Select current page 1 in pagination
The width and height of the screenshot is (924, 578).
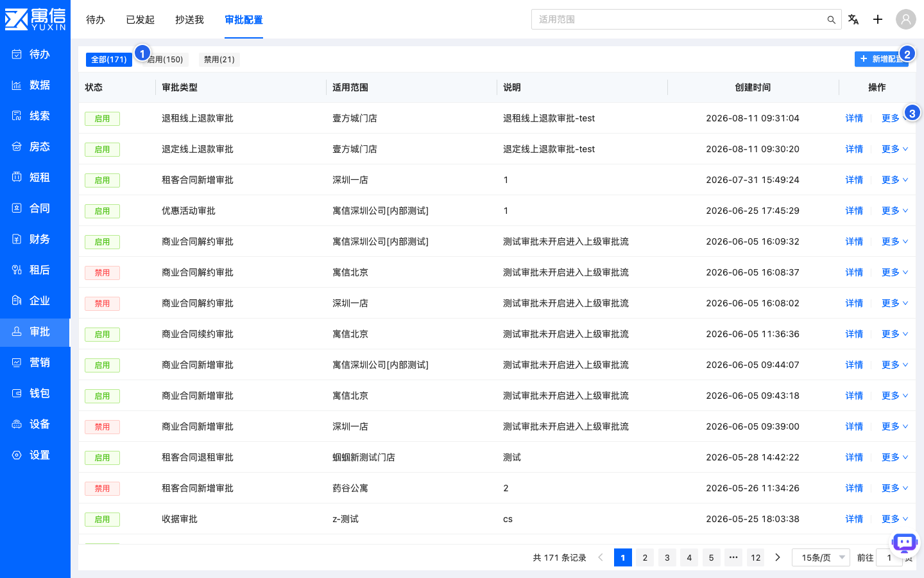pos(623,557)
